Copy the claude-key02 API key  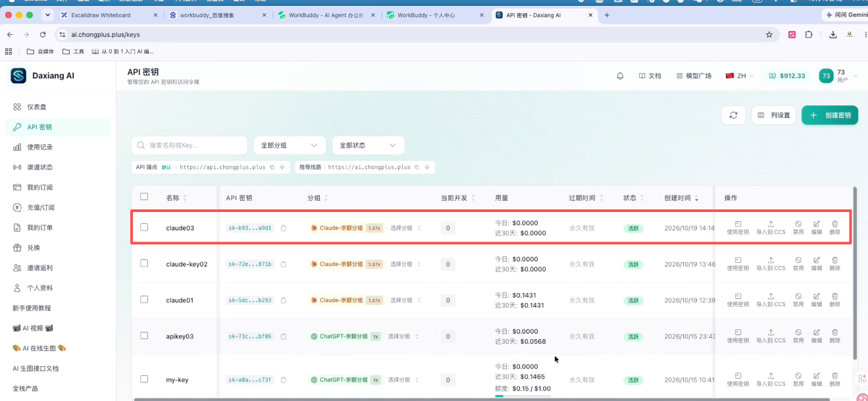[x=283, y=264]
